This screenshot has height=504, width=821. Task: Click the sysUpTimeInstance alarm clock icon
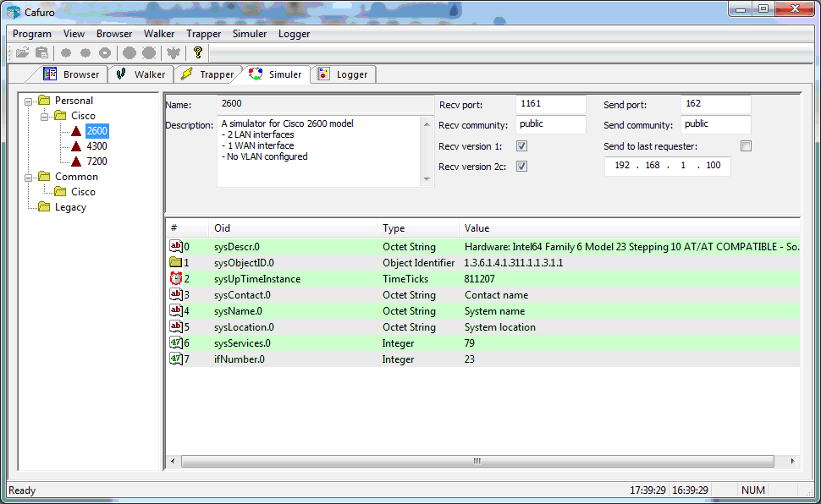[176, 279]
